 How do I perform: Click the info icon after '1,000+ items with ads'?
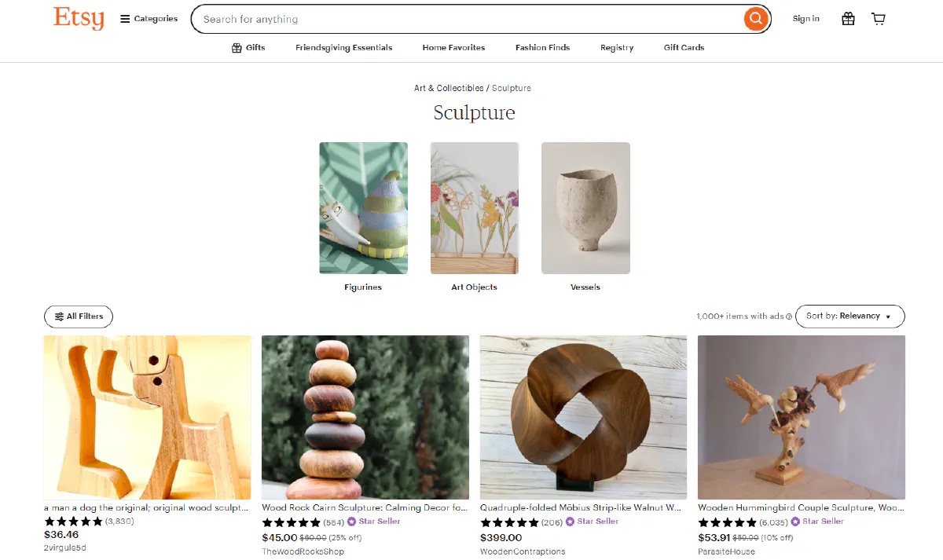(x=789, y=316)
